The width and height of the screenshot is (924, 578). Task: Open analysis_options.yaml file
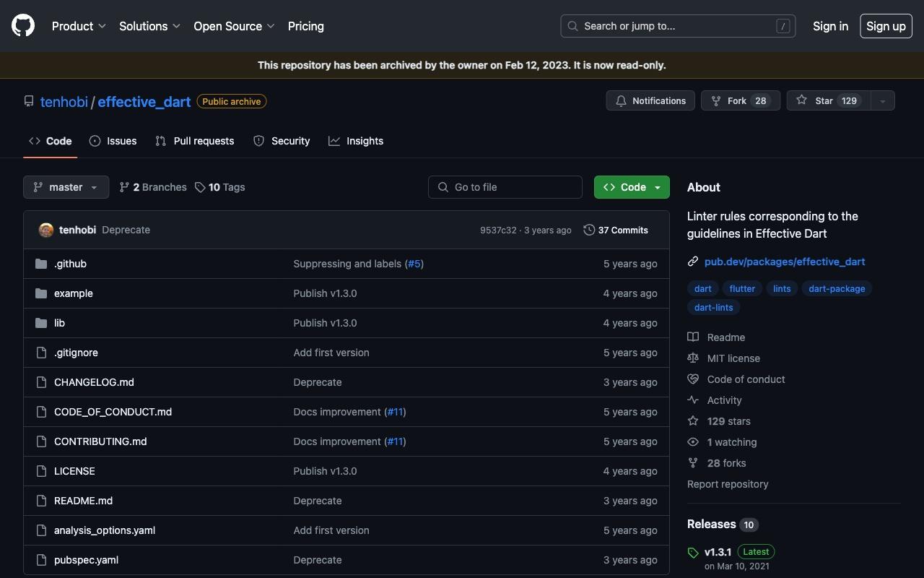[x=105, y=530]
